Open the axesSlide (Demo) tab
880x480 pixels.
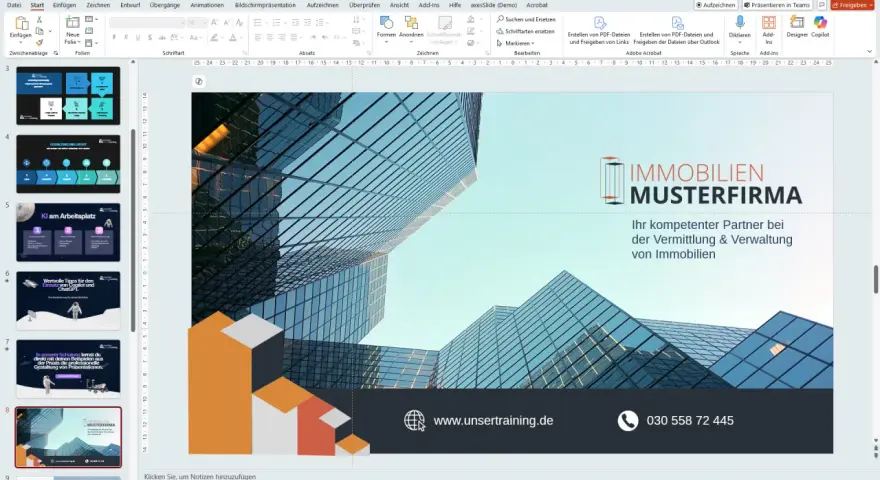click(x=494, y=5)
